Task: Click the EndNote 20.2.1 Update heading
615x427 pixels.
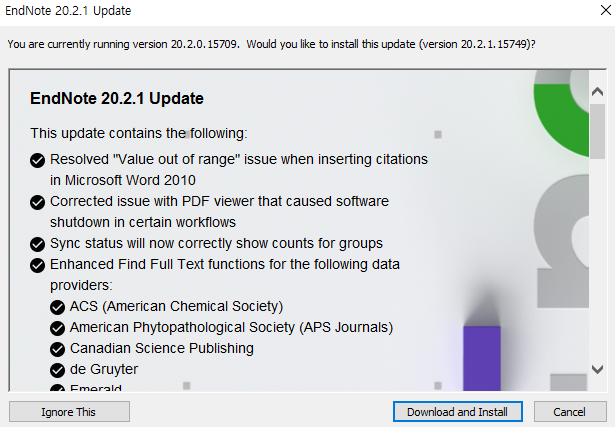Action: click(x=117, y=98)
